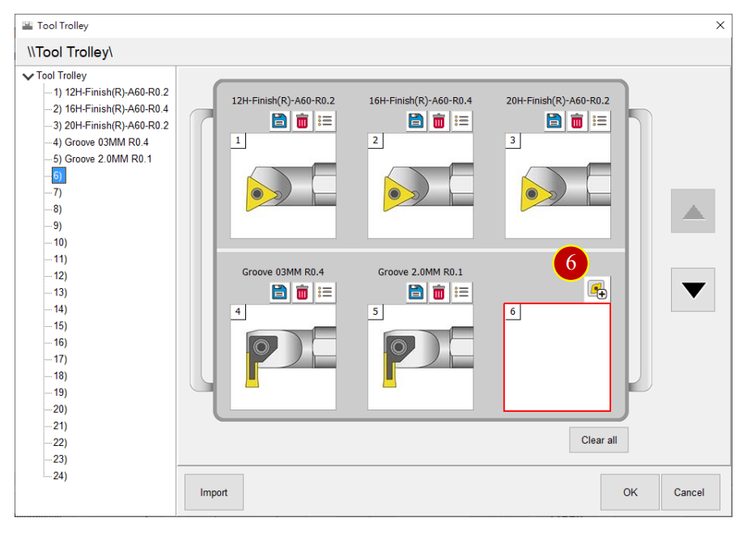Click the Groove 2.0MM R0.1 label above slot 5
The image size is (756, 535).
420,272
